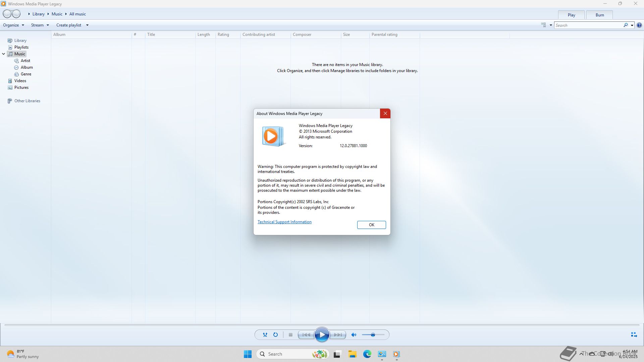Click the search magnifier icon
This screenshot has width=644, height=362.
[626, 25]
